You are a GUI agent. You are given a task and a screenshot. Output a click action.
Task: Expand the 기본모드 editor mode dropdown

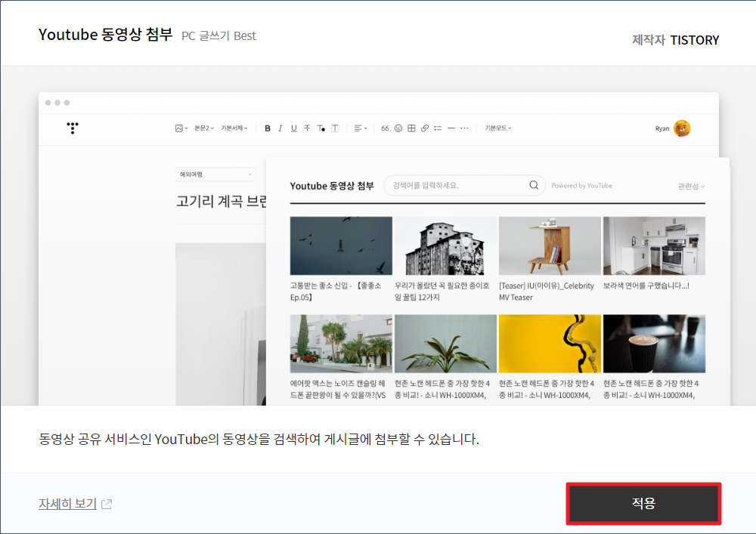coord(498,128)
